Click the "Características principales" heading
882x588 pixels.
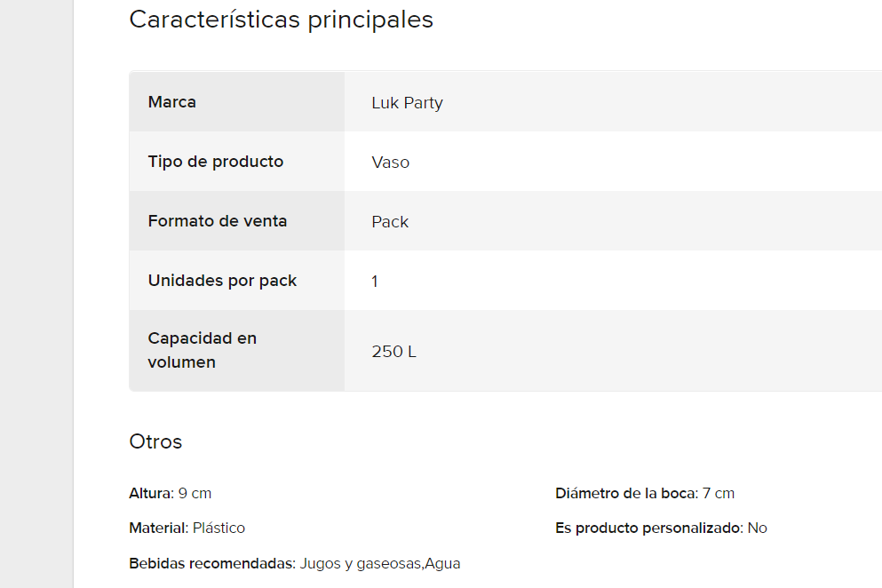(281, 20)
